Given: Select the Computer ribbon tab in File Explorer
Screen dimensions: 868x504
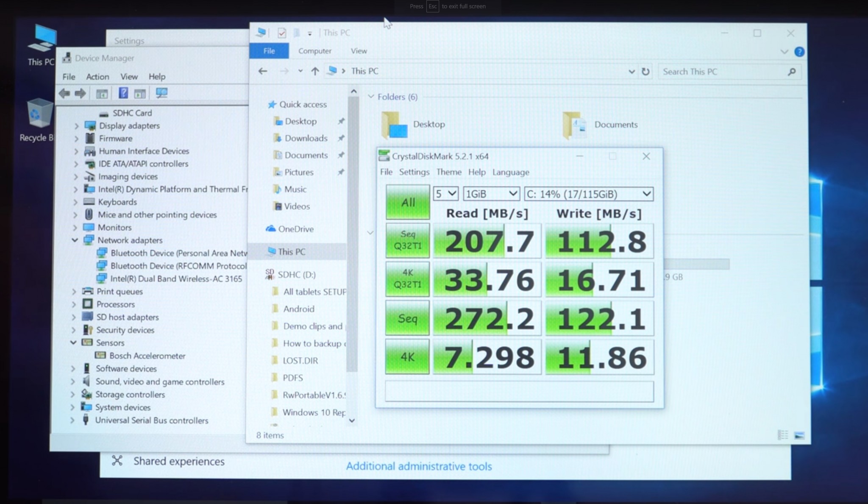Looking at the screenshot, I should point(314,51).
